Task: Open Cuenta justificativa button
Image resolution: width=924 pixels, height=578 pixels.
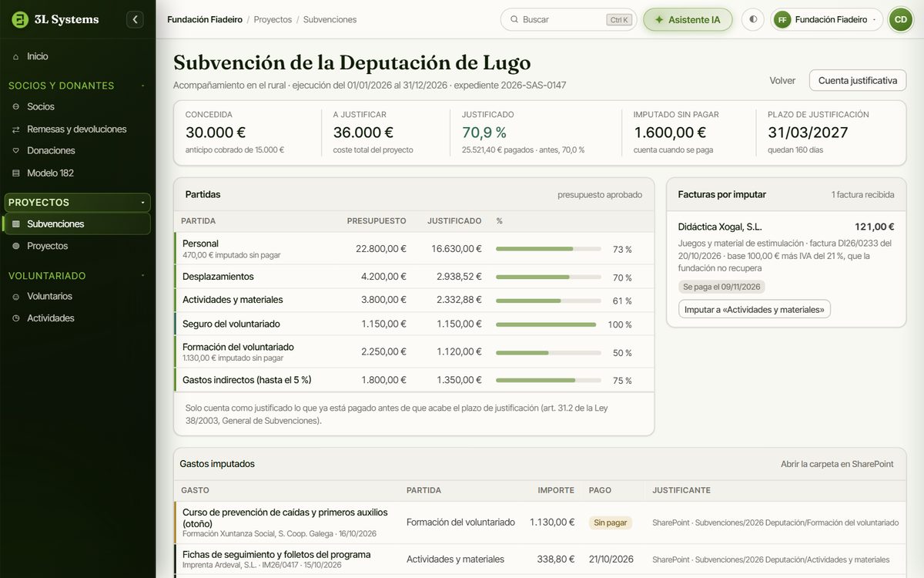Action: 857,81
